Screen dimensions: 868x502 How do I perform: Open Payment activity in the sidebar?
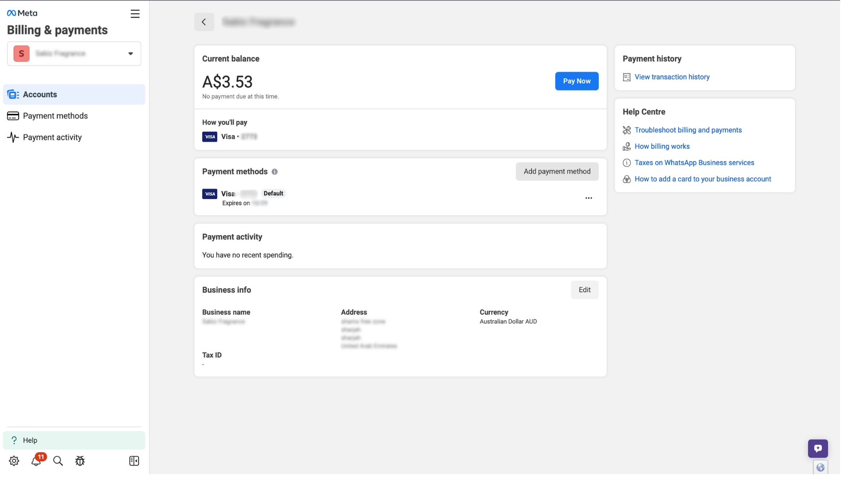[x=74, y=137]
